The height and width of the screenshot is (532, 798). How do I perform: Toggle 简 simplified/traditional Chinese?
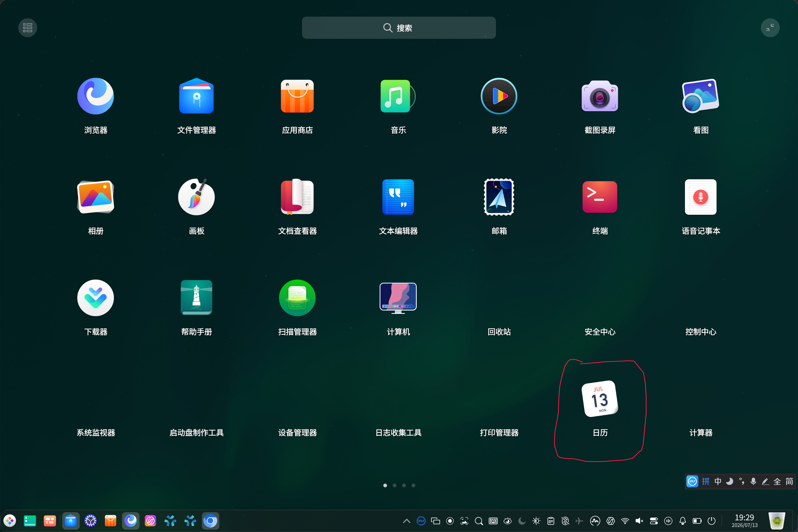[789, 482]
